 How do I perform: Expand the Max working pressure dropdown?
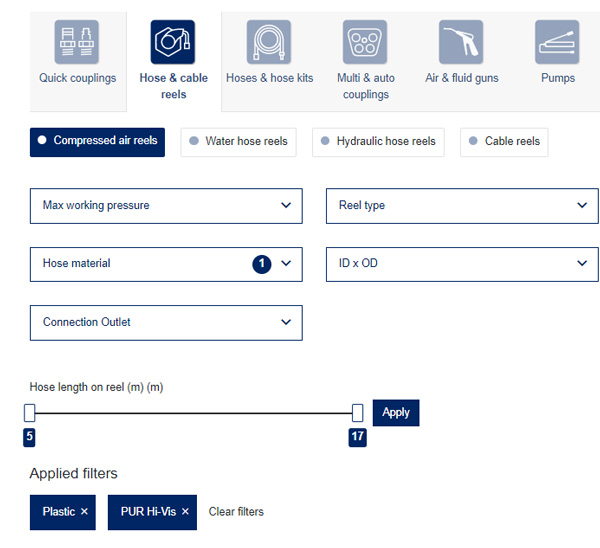(166, 206)
